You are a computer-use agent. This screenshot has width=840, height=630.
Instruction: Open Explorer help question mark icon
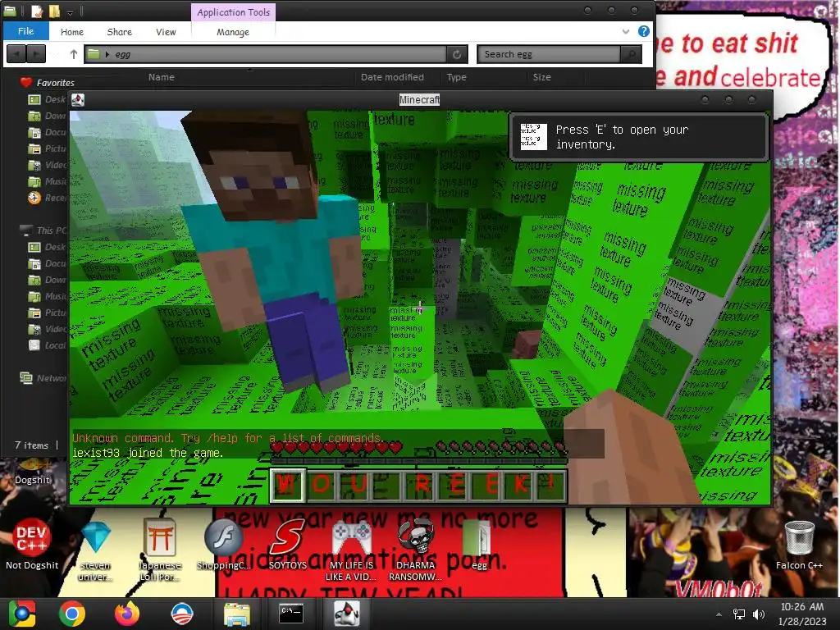coord(644,31)
